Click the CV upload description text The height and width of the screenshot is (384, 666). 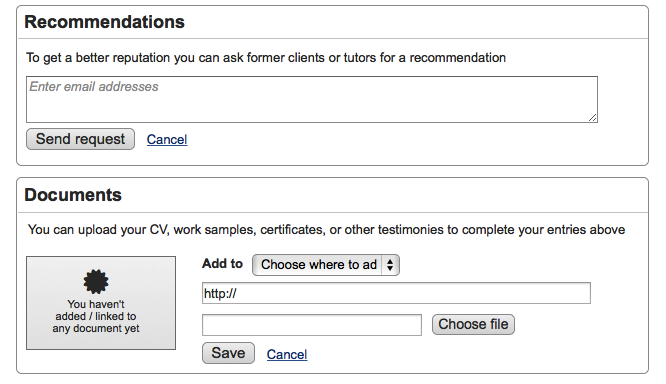tap(326, 230)
